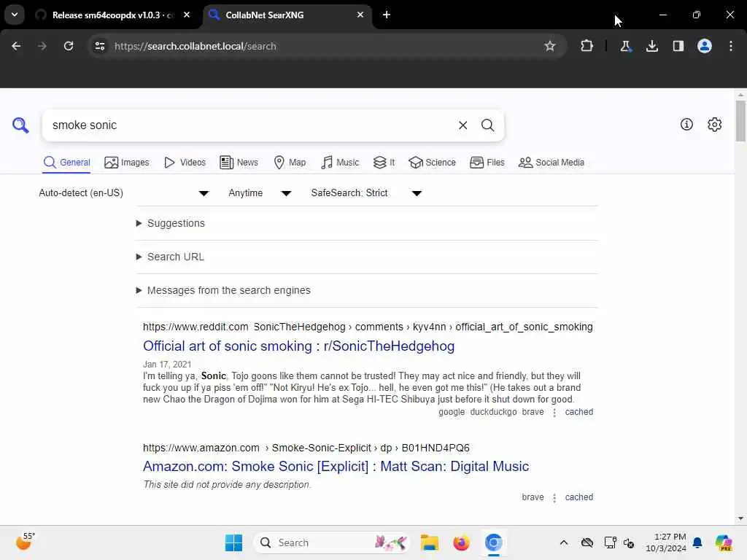Switch to the Science category tab

[432, 163]
